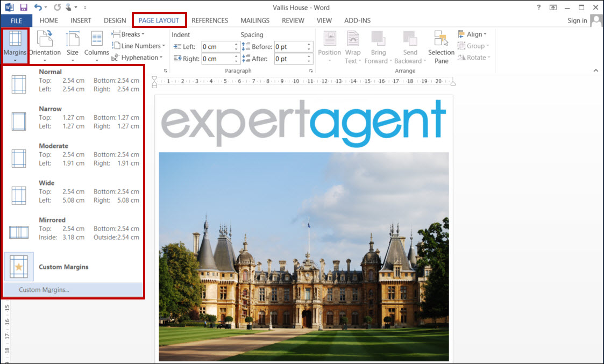Click the right indent marker on ruler
The image size is (604, 364).
[x=453, y=83]
